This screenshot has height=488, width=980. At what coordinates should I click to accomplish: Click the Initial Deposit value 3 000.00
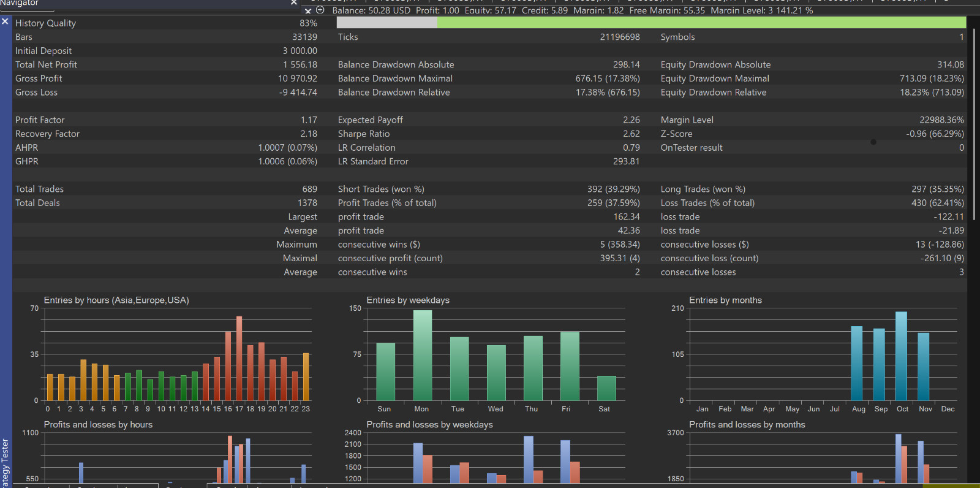300,51
